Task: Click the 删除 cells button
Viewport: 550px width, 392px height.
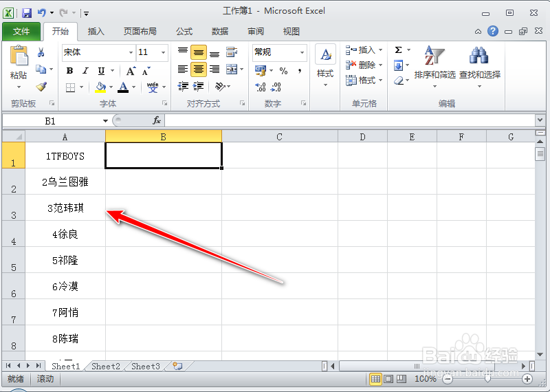Action: pos(364,65)
